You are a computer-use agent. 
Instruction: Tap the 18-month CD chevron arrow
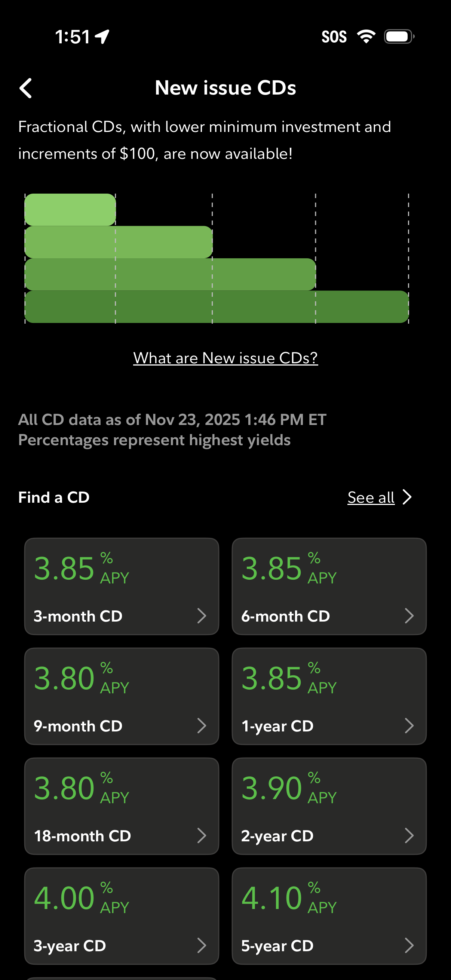point(202,835)
